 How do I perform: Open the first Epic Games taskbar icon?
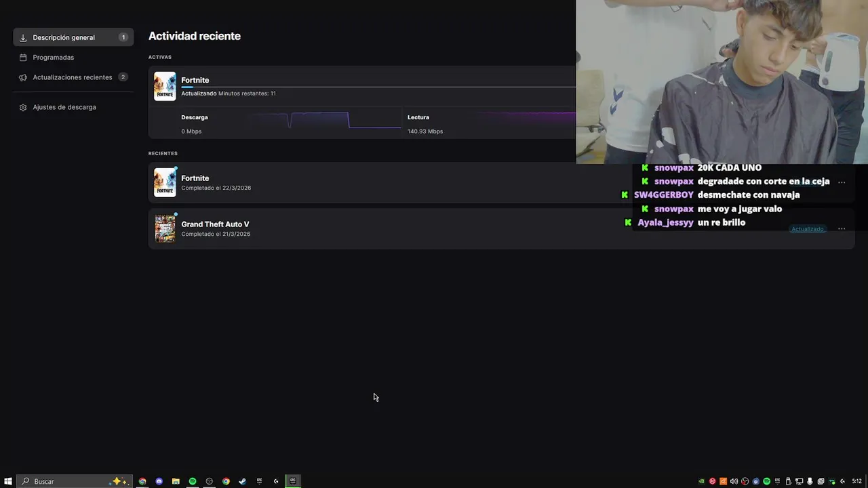(259, 481)
